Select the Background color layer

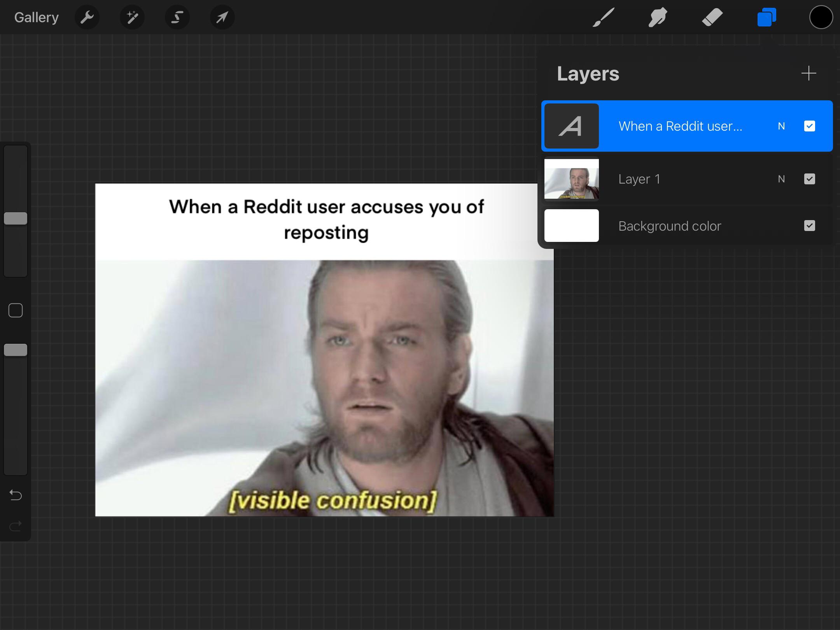click(x=669, y=226)
